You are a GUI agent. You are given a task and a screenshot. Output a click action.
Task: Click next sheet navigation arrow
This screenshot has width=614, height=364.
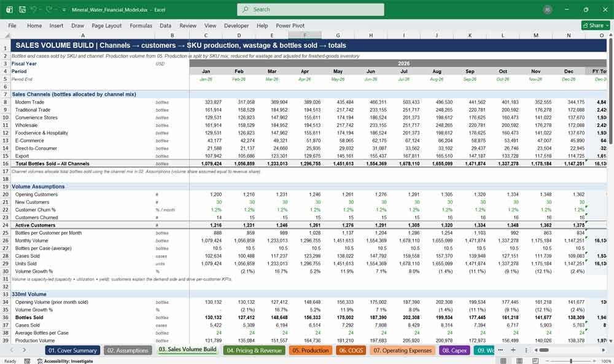pos(25,350)
